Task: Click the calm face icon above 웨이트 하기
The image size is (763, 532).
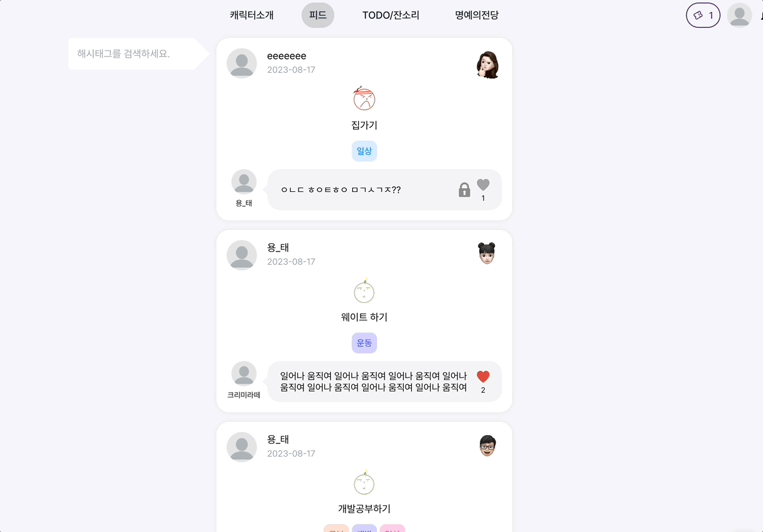Action: tap(364, 291)
